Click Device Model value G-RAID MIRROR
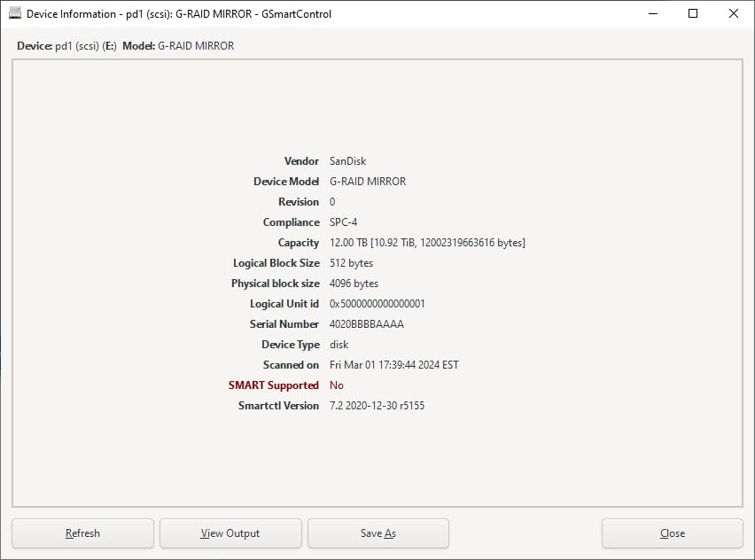Image resolution: width=755 pixels, height=560 pixels. (x=368, y=182)
